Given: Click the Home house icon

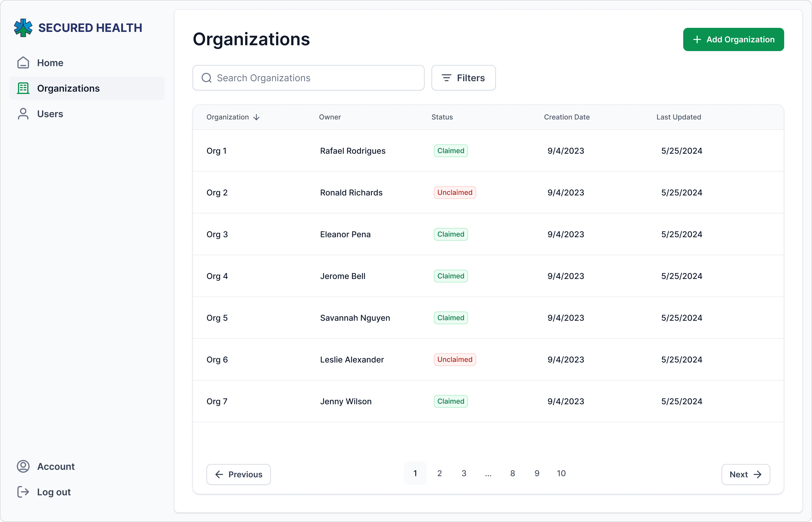Looking at the screenshot, I should (23, 63).
